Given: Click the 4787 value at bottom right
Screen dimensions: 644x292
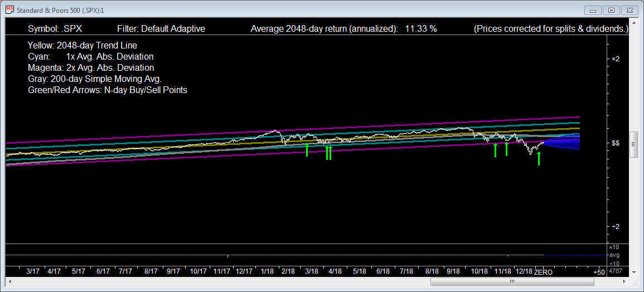Looking at the screenshot, I should (615, 272).
